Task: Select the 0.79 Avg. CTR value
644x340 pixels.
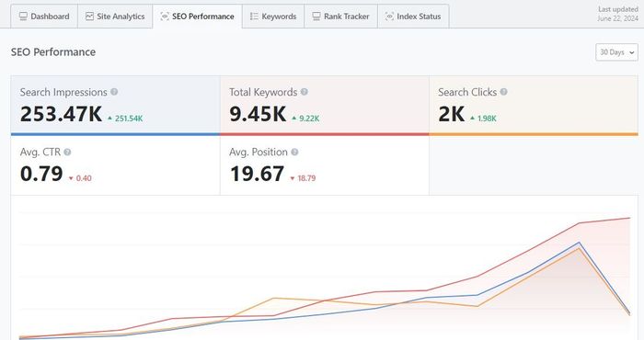Action: point(41,174)
